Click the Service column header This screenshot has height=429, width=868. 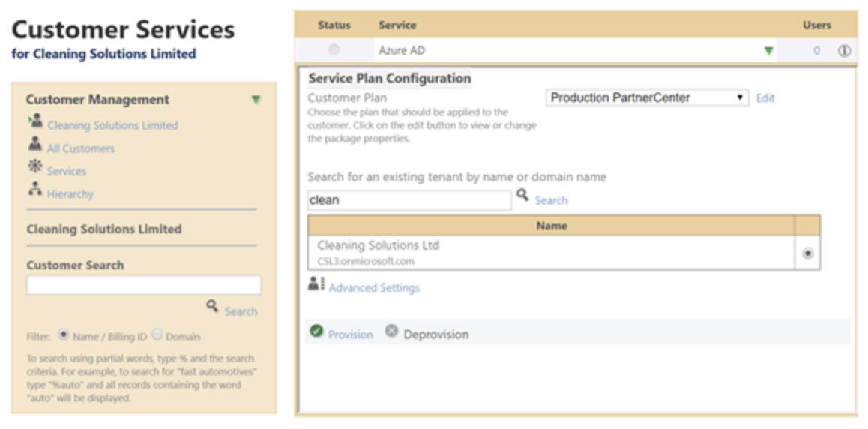[x=397, y=25]
